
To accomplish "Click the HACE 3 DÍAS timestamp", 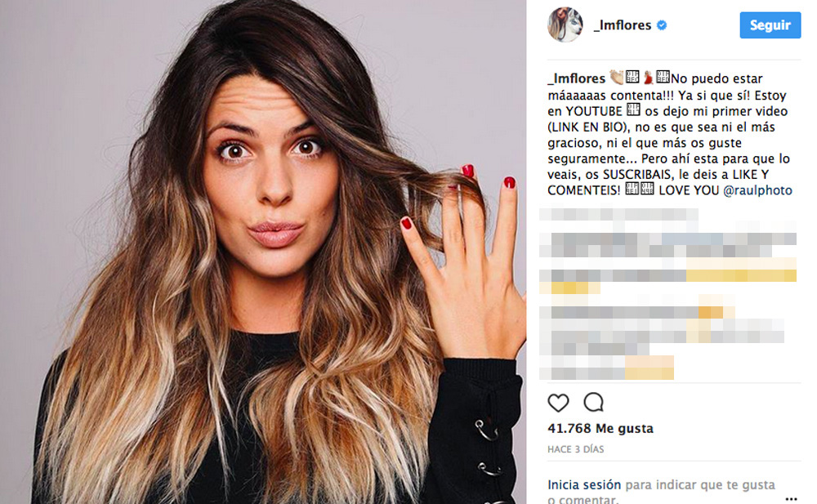I will click(x=576, y=449).
